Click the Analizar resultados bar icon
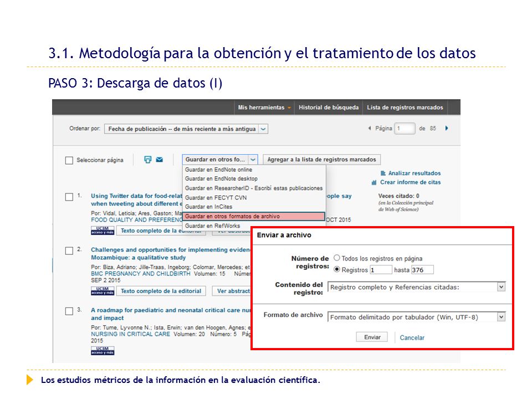The width and height of the screenshot is (532, 399). (383, 173)
